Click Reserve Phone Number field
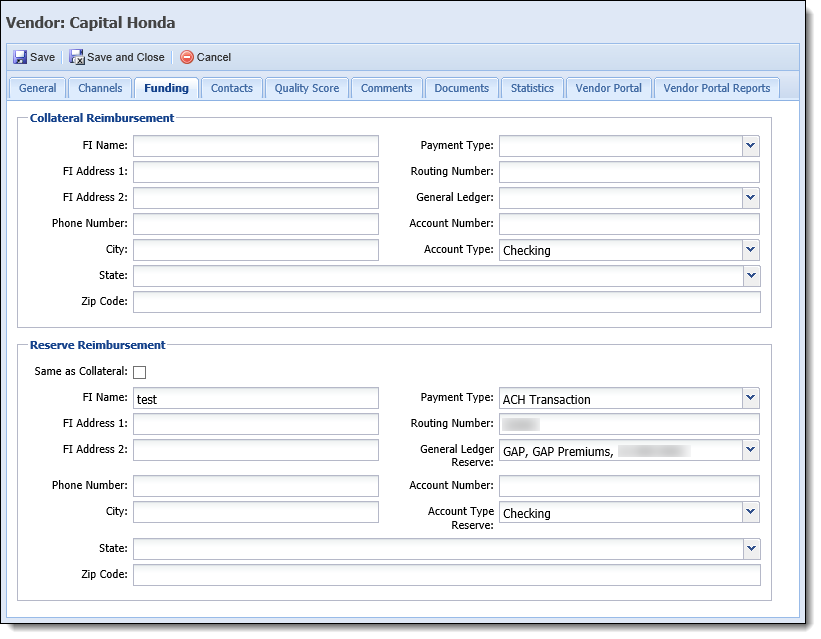This screenshot has height=639, width=821. tap(256, 486)
